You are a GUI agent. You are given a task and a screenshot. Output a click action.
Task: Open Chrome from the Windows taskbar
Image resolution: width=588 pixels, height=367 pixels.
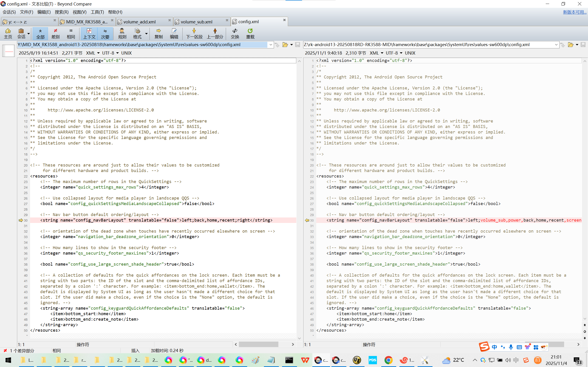pyautogui.click(x=388, y=360)
